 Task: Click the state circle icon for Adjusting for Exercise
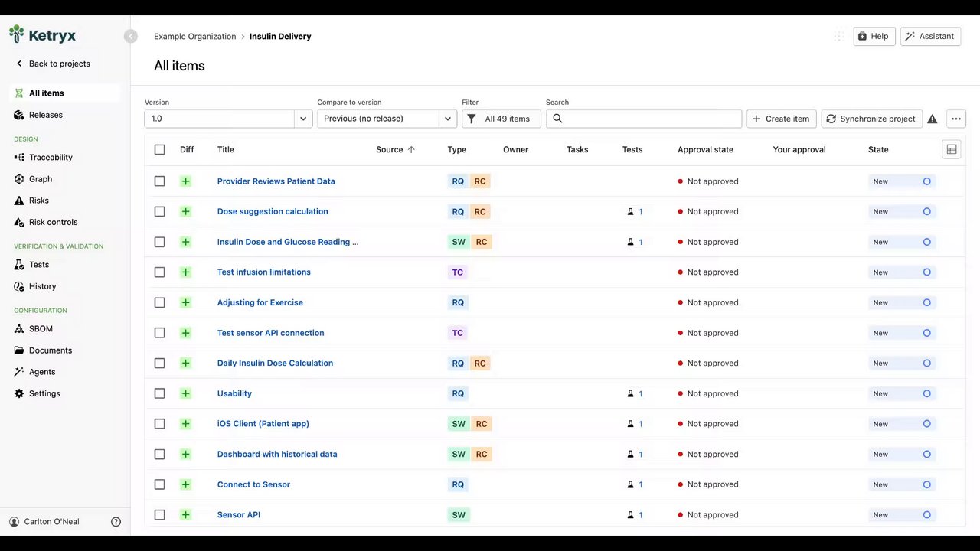(926, 302)
